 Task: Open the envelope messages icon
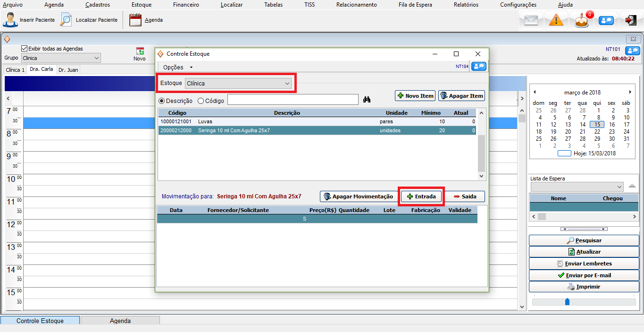531,20
